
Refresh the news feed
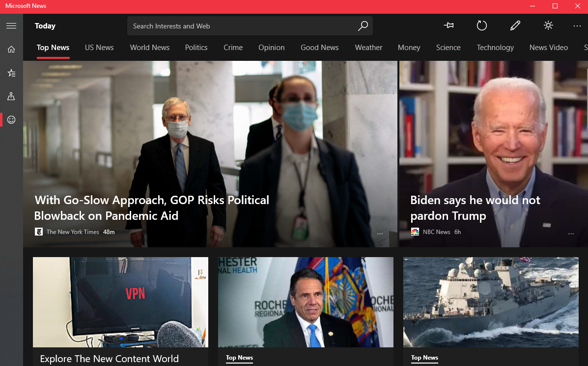[482, 26]
